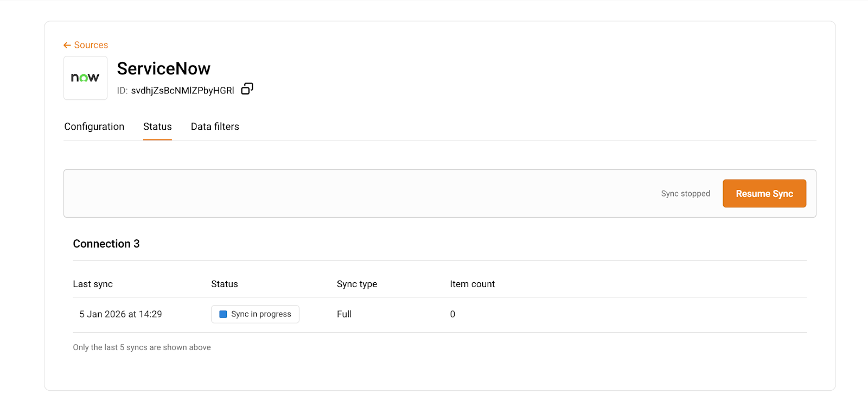Switch to the Data filters tab
The width and height of the screenshot is (868, 400).
click(x=215, y=126)
